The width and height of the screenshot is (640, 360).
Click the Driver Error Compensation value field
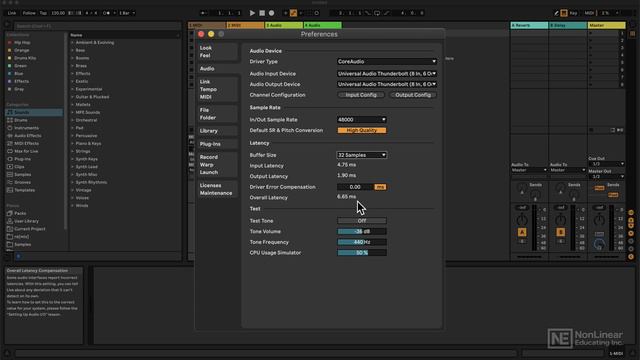click(355, 187)
